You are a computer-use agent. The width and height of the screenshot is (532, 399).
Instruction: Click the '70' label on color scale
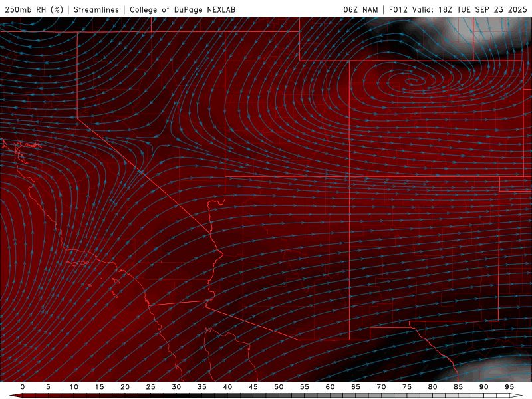381,387
